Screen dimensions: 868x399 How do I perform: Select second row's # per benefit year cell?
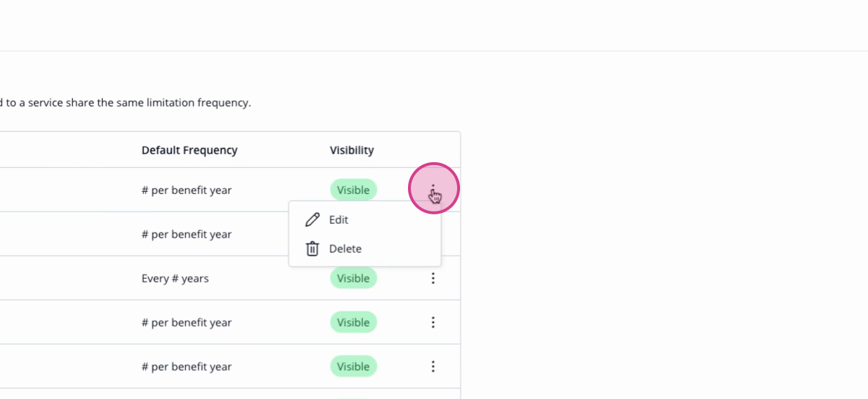(187, 234)
